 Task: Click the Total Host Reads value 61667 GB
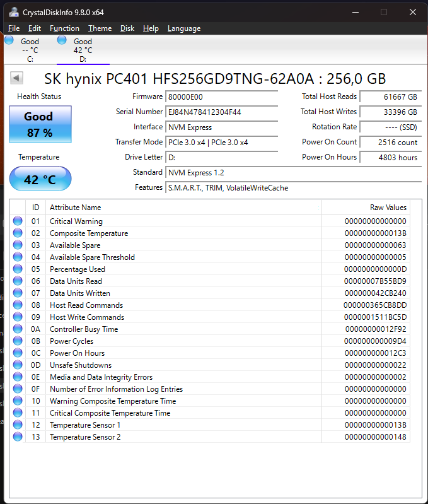(x=390, y=97)
